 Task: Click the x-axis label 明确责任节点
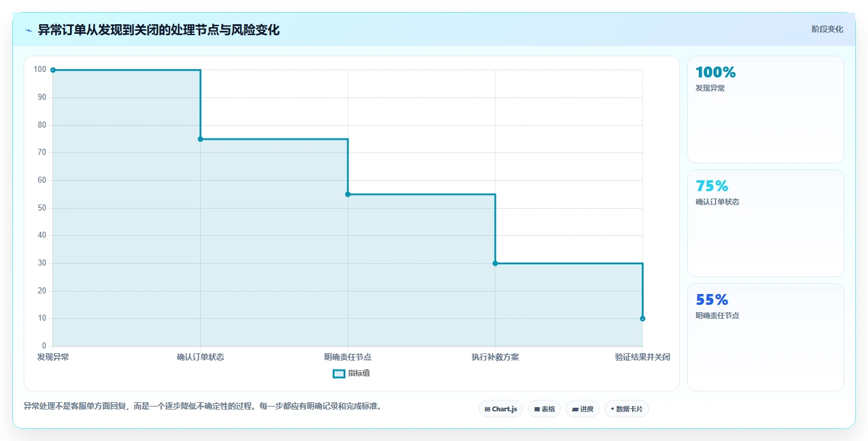(348, 357)
